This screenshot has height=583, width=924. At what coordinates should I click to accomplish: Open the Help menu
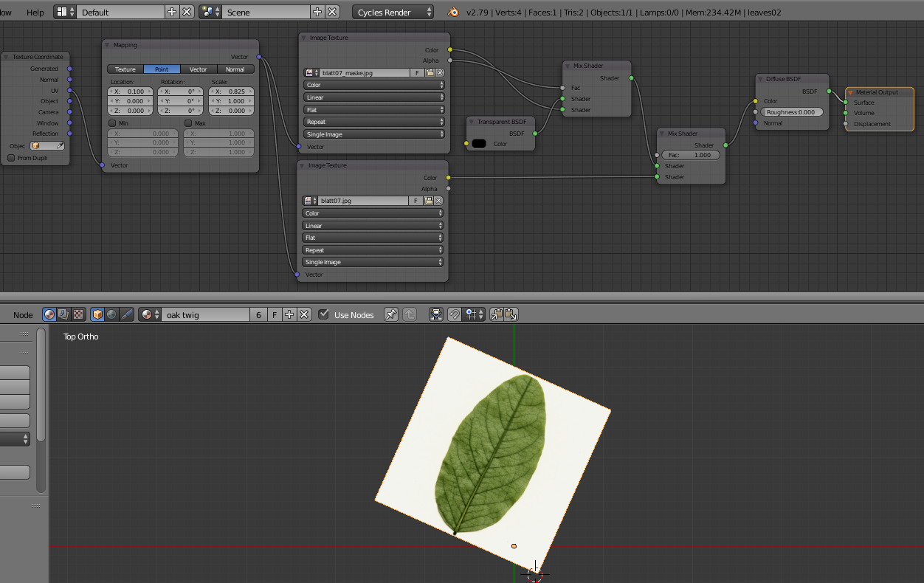[35, 13]
